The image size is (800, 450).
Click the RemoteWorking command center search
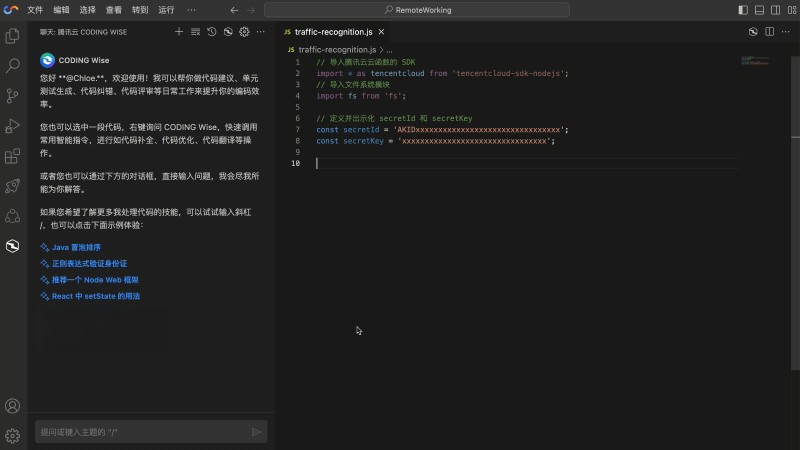point(417,10)
